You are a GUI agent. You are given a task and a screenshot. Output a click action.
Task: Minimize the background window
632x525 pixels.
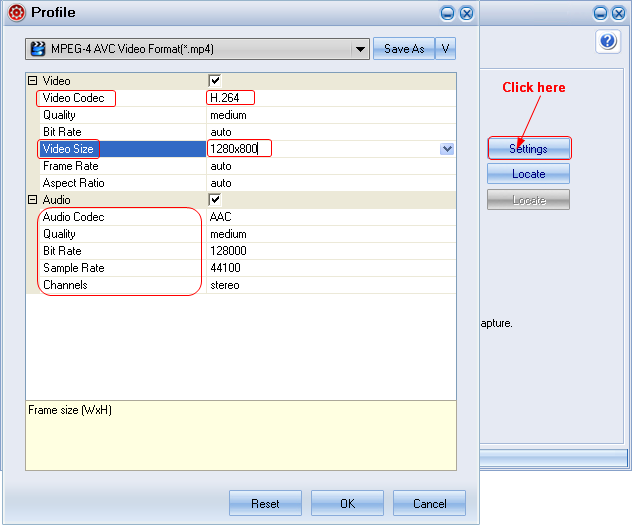click(600, 13)
